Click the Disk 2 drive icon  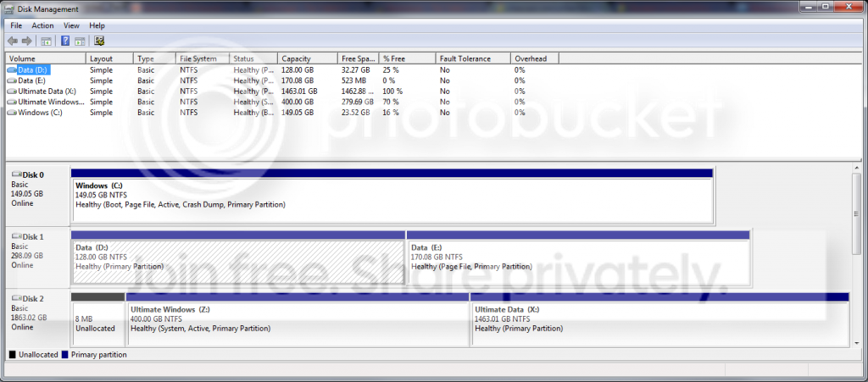(x=17, y=298)
